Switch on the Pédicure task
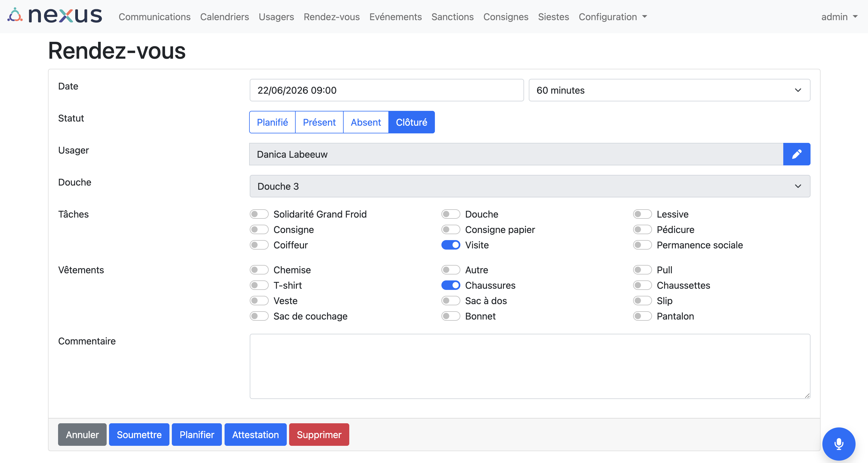The height and width of the screenshot is (463, 868). (x=642, y=230)
